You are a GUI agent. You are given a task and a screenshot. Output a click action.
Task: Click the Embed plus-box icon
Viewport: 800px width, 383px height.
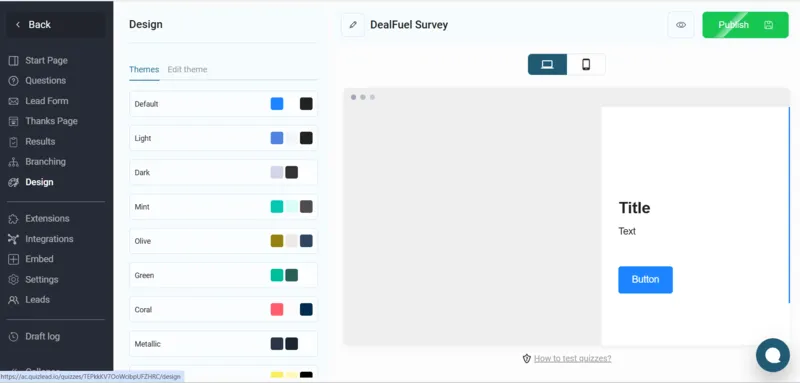14,259
